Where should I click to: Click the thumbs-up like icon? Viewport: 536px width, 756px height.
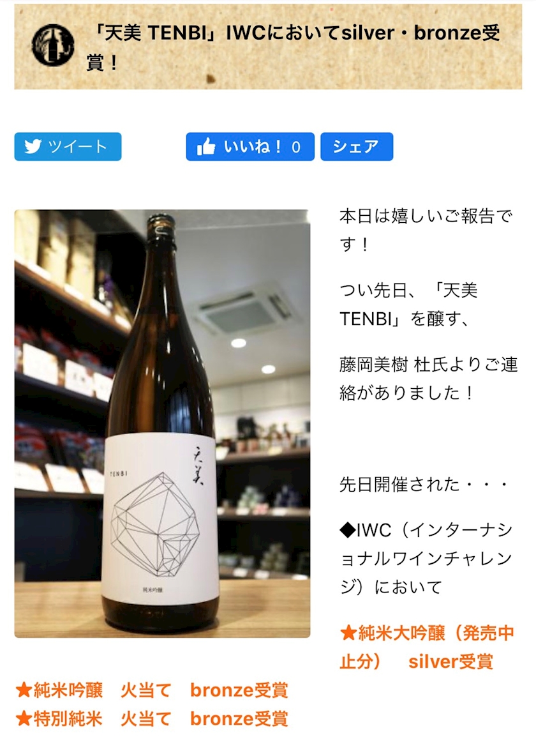coord(206,147)
